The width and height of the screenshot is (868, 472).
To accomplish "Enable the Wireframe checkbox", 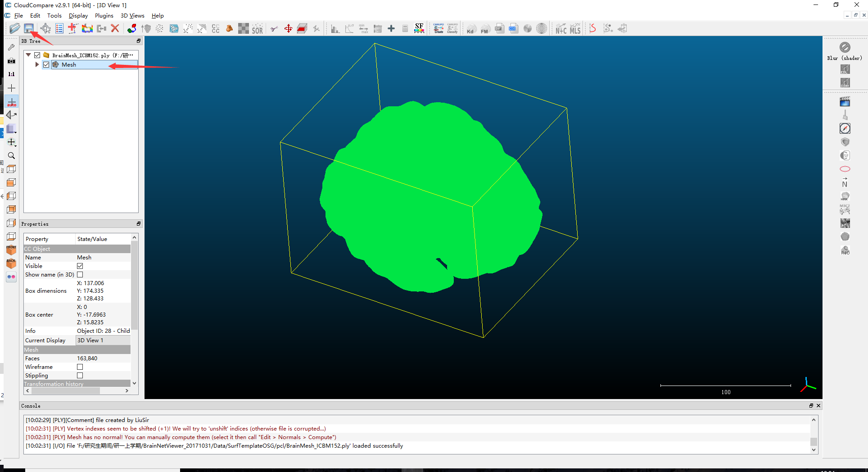I will [x=80, y=367].
